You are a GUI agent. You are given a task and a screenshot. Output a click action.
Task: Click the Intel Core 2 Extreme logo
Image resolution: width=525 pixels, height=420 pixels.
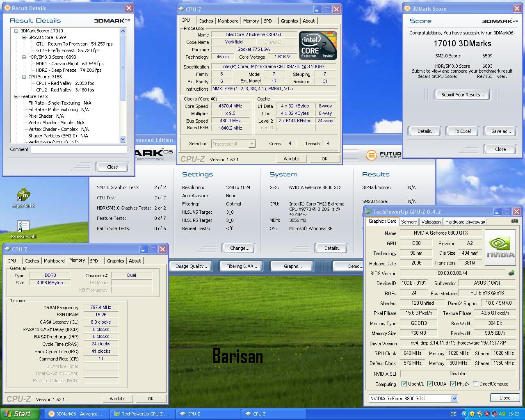pyautogui.click(x=318, y=45)
